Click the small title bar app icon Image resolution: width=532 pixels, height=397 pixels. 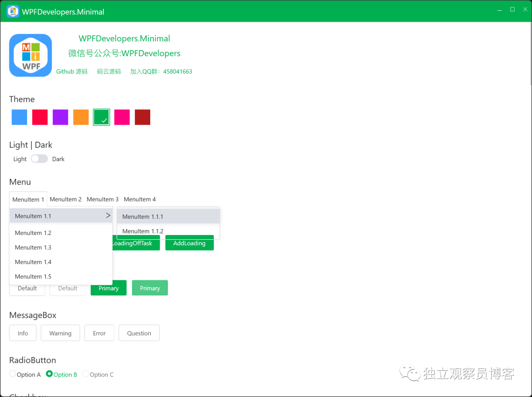click(13, 11)
